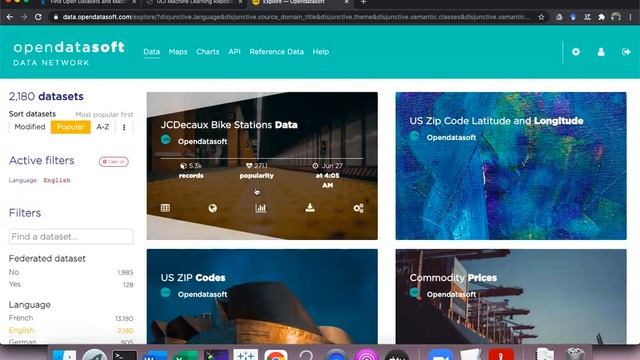Screen dimensions: 640x360
Task: Open the API nav item
Action: click(234, 52)
